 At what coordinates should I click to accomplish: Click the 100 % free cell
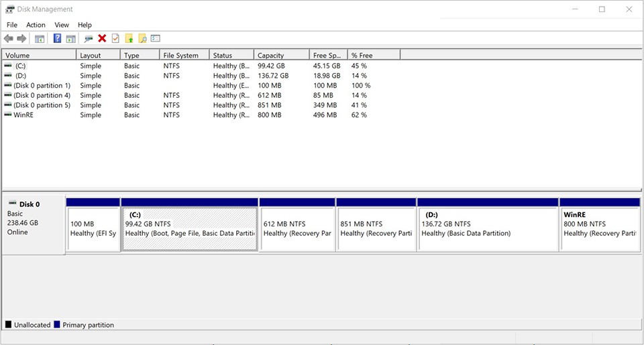361,85
